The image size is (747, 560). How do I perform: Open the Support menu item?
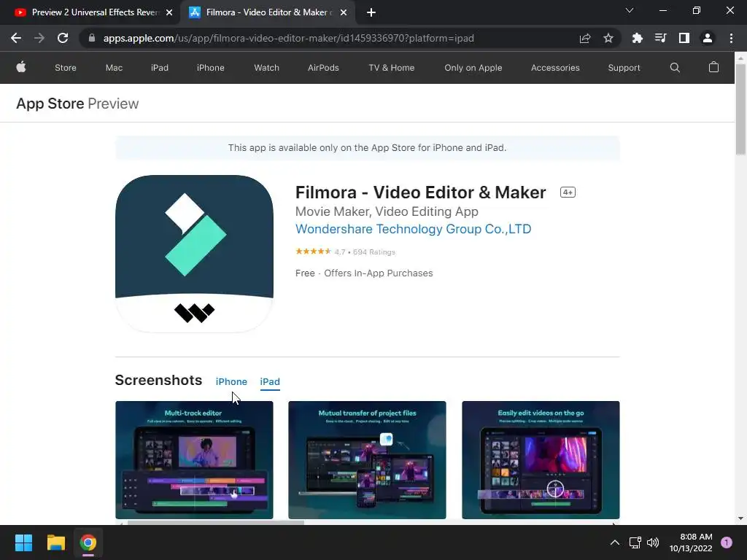(x=624, y=68)
